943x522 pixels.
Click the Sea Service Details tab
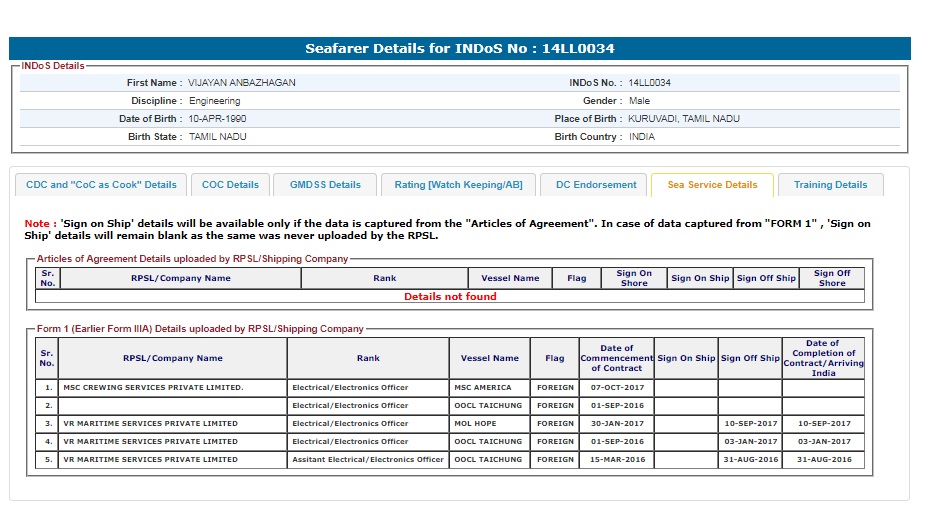tap(712, 185)
